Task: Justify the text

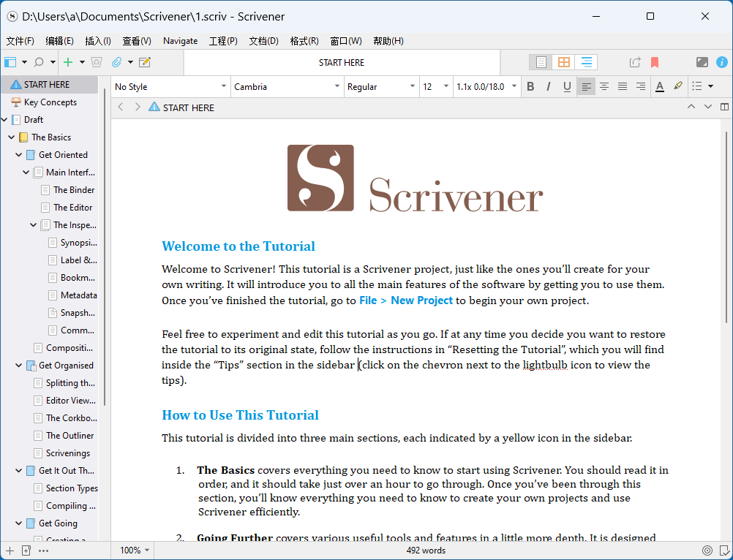Action: 623,86
